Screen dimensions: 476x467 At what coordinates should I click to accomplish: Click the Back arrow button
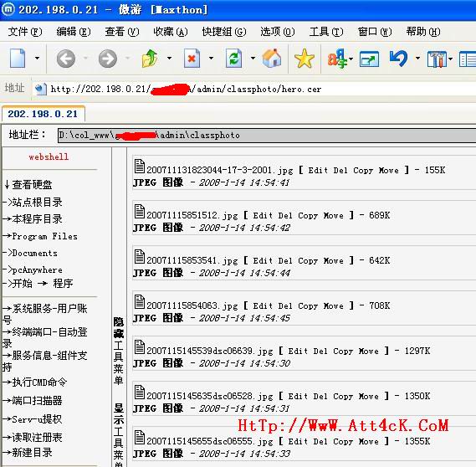click(66, 59)
